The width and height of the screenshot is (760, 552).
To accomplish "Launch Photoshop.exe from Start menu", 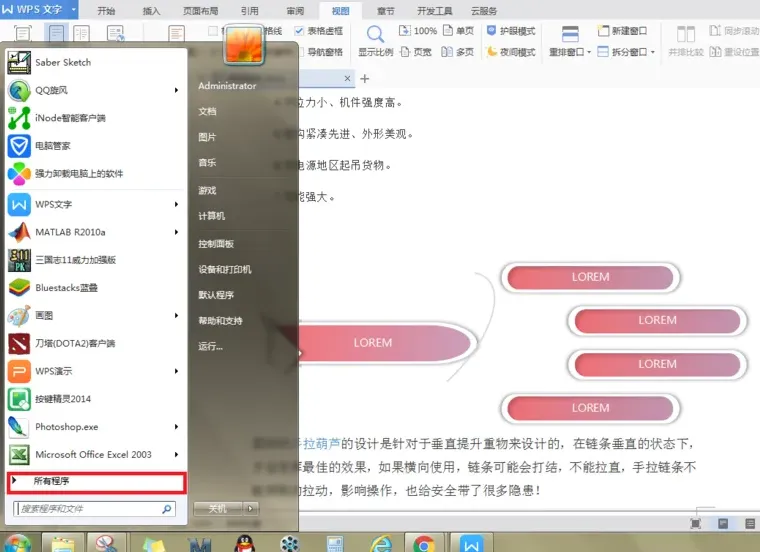I will pyautogui.click(x=96, y=427).
